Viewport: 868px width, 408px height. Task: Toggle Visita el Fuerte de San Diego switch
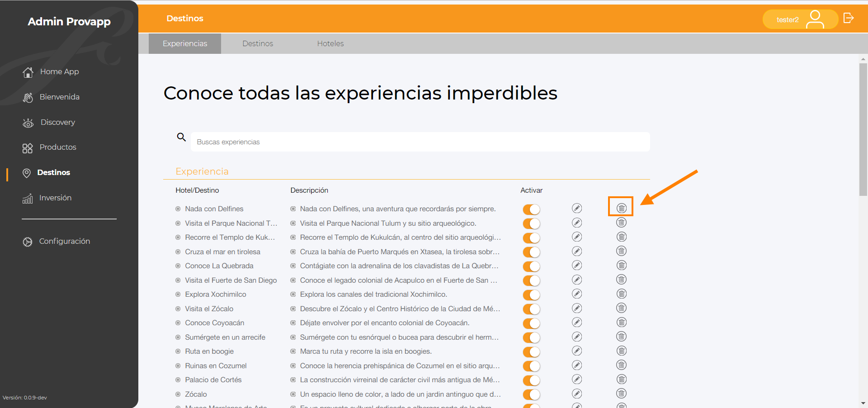click(x=532, y=280)
